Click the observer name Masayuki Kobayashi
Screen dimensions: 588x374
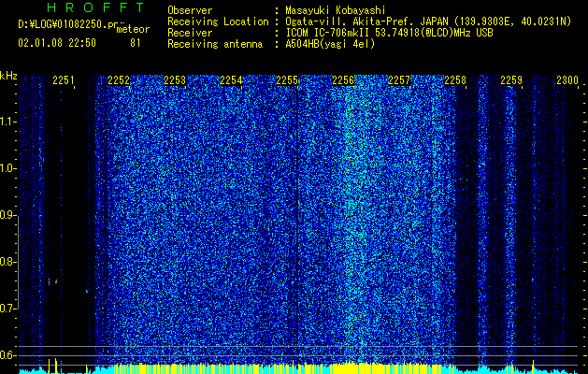[x=336, y=10]
